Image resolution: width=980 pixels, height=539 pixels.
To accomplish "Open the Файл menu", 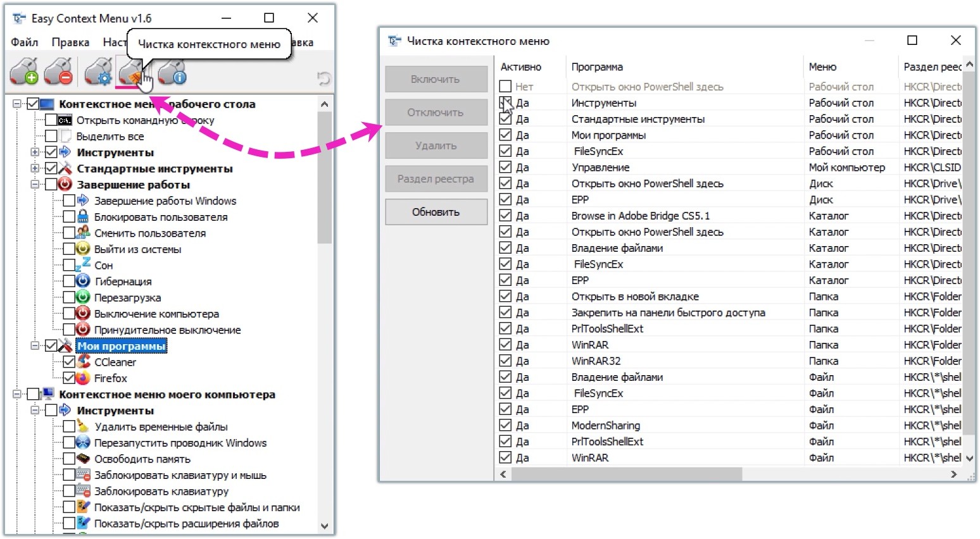I will 24,42.
